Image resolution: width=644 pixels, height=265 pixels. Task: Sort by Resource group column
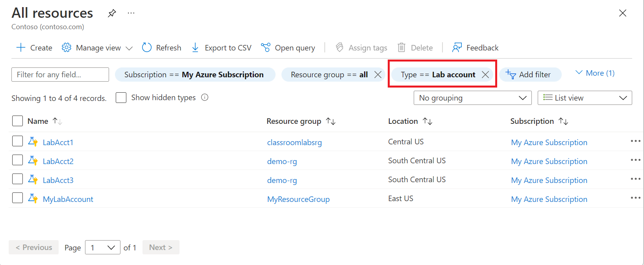[x=301, y=121]
